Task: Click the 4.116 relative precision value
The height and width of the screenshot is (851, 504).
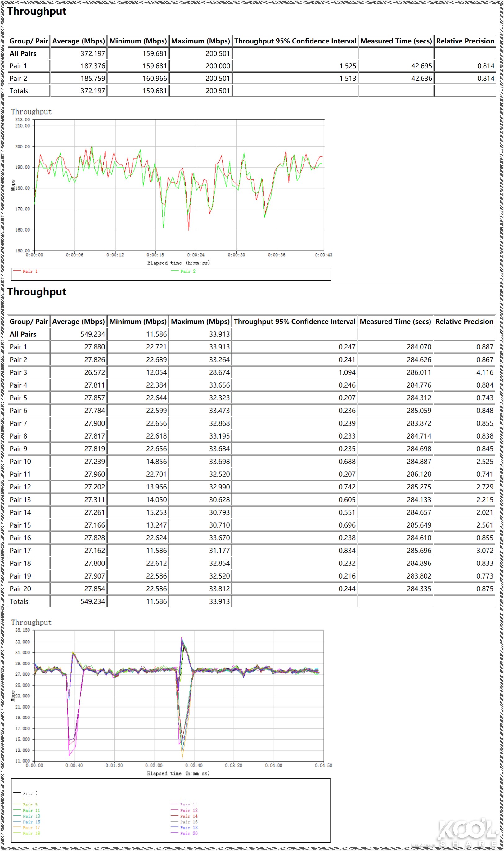Action: [x=485, y=372]
